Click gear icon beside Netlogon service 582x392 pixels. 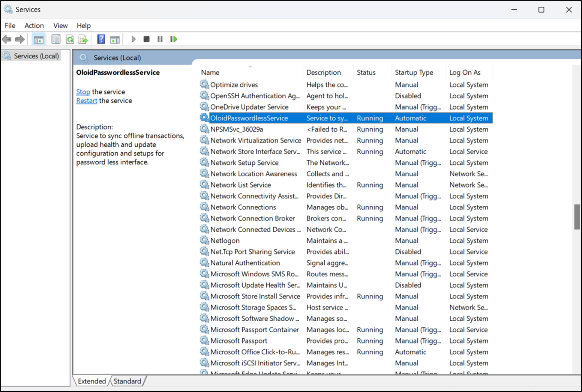[x=204, y=240]
